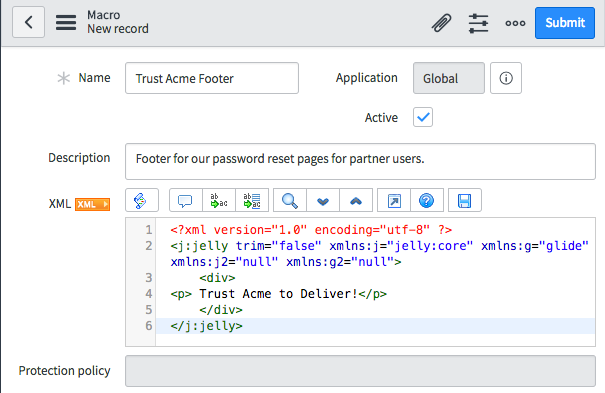Click the Application Global field
This screenshot has width=605, height=393.
coord(449,78)
